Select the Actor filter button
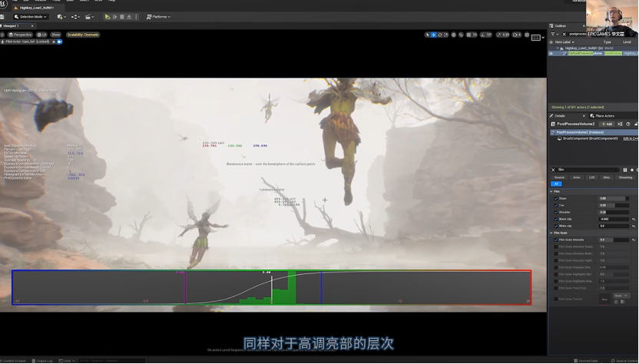The width and height of the screenshot is (639, 364). pos(577,177)
